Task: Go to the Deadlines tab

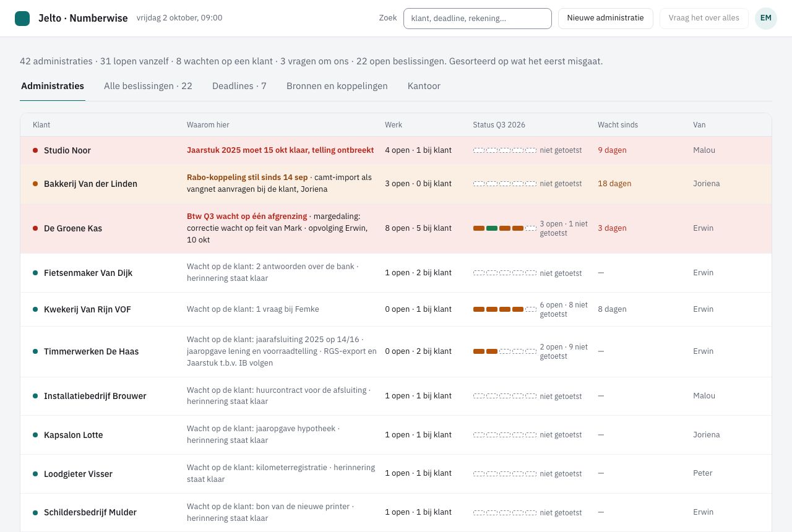Action: (239, 86)
